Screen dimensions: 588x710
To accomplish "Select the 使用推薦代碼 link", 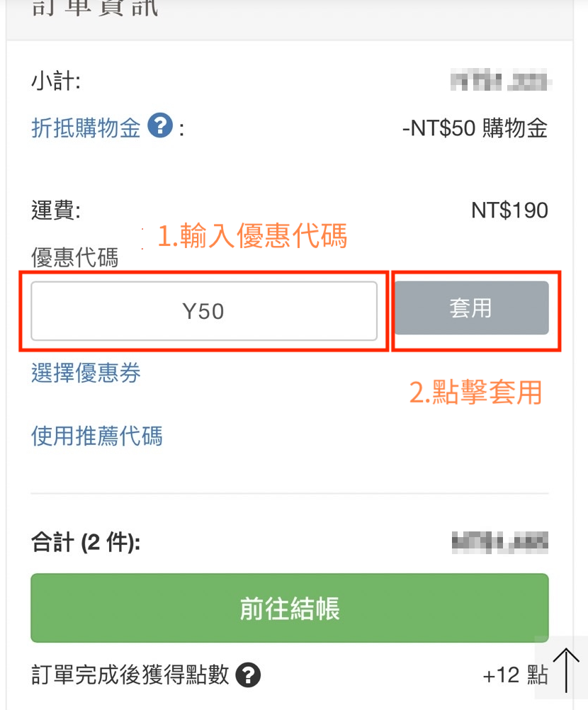I will pyautogui.click(x=96, y=435).
